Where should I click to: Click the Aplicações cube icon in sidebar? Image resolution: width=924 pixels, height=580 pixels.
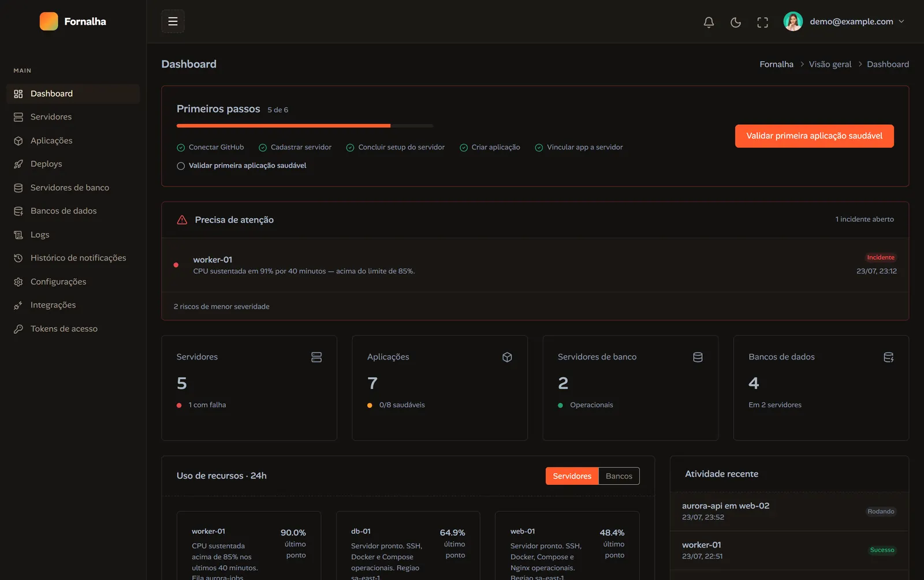point(18,141)
